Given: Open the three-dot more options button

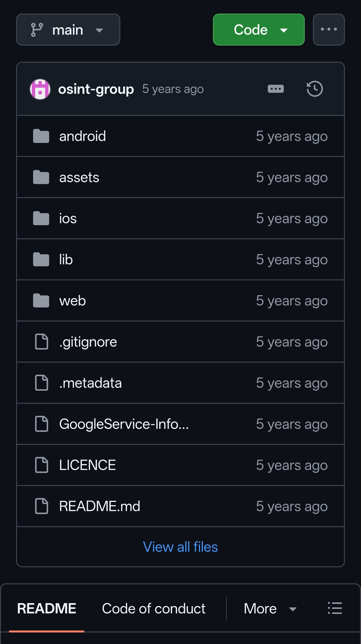Looking at the screenshot, I should click(x=329, y=30).
